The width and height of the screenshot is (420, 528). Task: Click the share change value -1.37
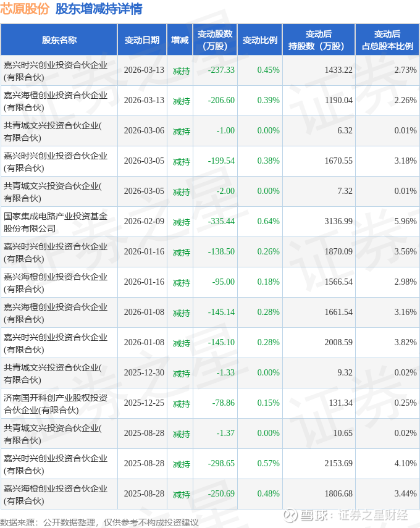(x=225, y=433)
